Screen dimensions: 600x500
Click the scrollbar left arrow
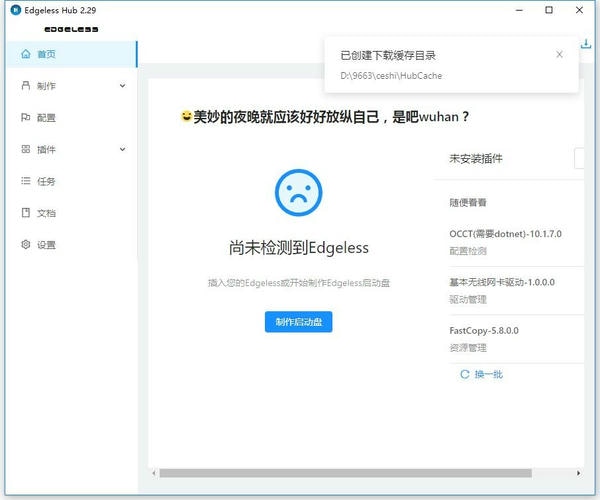point(154,473)
